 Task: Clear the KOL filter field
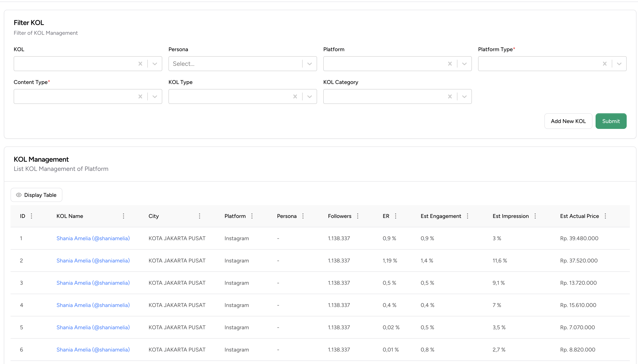140,64
